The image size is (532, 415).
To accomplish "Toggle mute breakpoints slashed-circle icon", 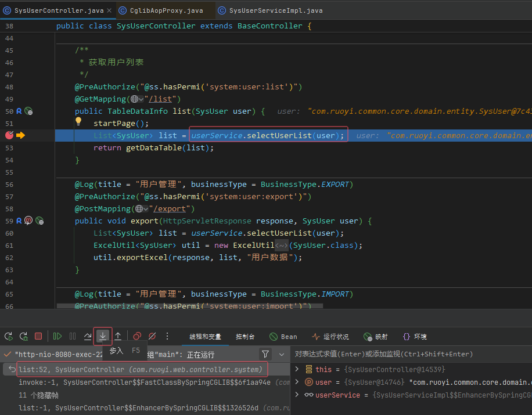I will (152, 336).
